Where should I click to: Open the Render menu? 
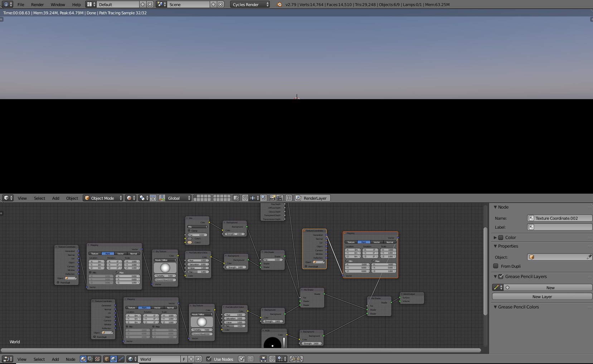[37, 5]
